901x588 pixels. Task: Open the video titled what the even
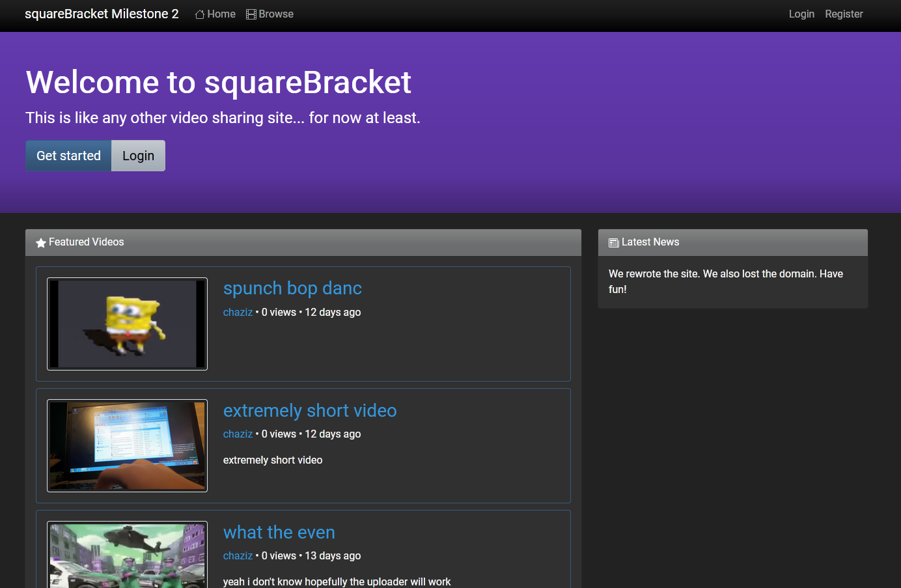click(x=279, y=532)
